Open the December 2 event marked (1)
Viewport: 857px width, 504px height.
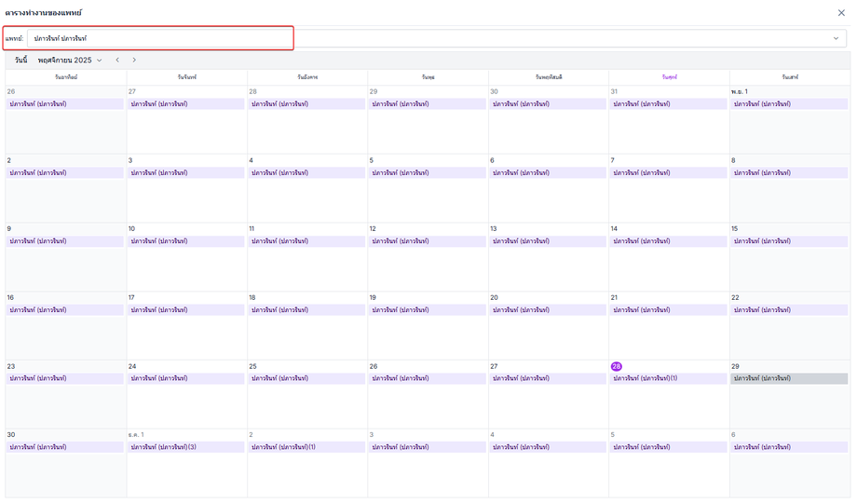point(306,447)
